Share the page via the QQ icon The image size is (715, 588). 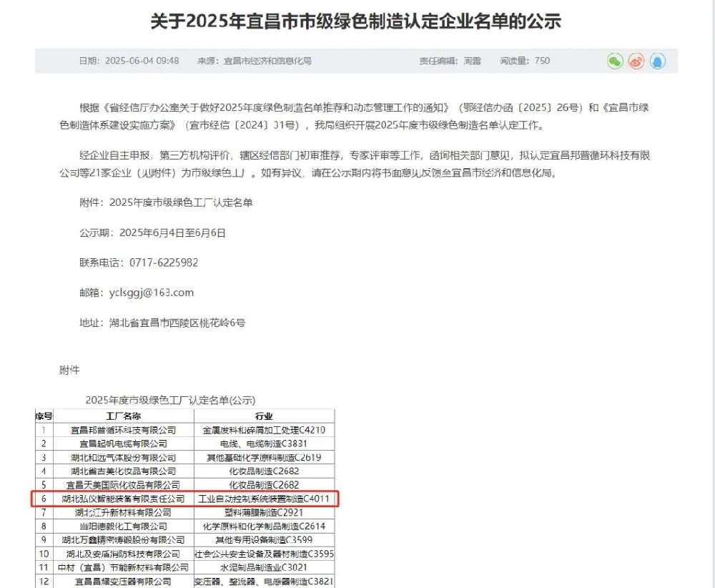[656, 62]
